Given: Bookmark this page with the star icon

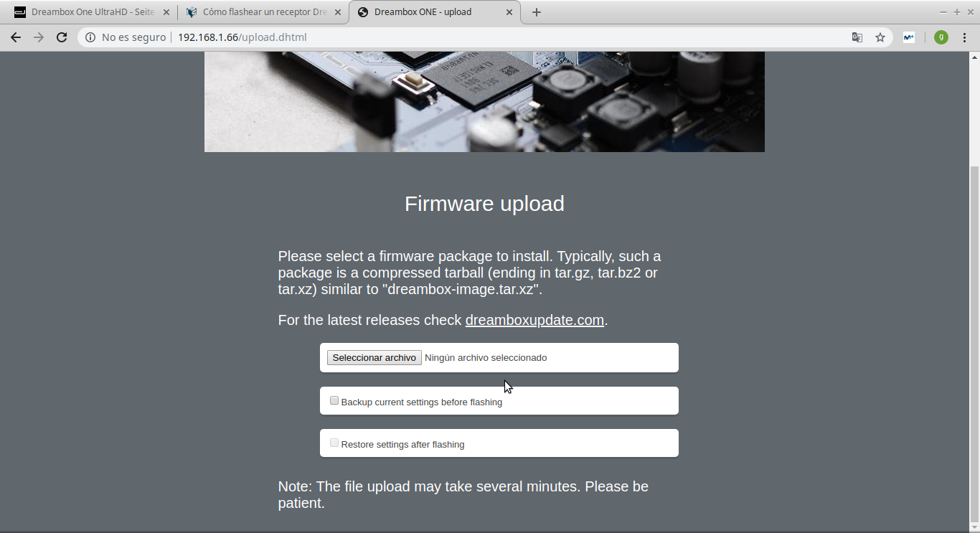Looking at the screenshot, I should coord(880,37).
